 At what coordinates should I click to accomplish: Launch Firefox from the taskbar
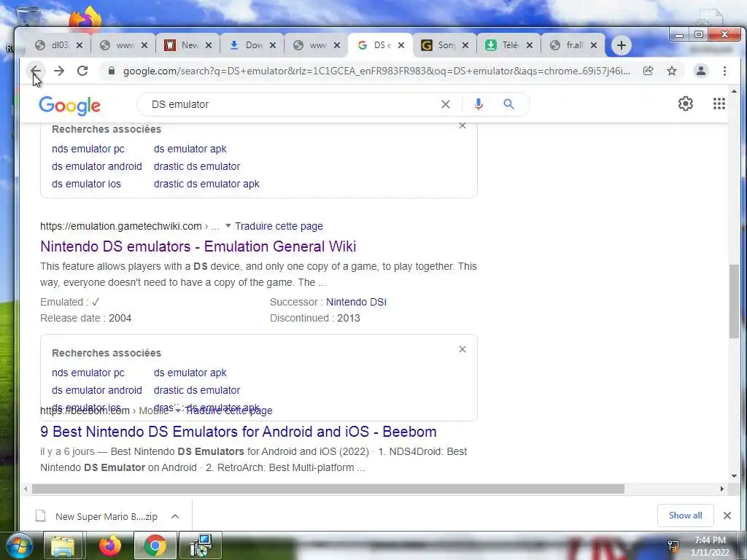(109, 545)
